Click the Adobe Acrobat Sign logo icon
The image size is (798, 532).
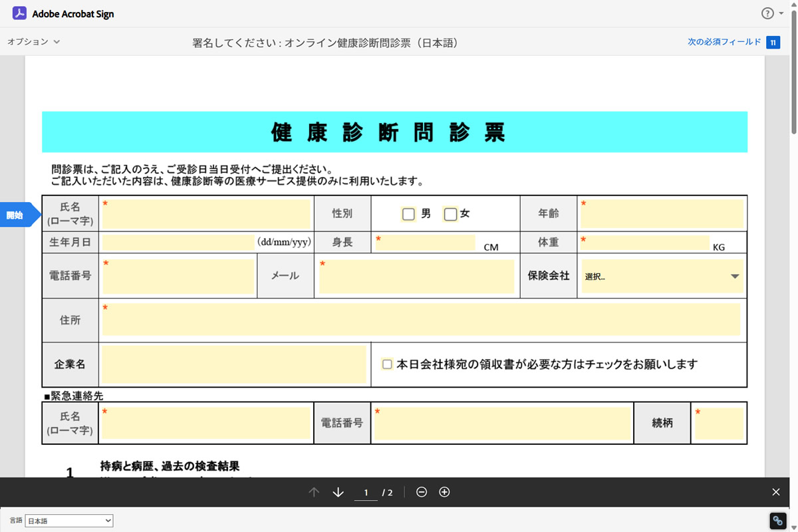[x=19, y=13]
